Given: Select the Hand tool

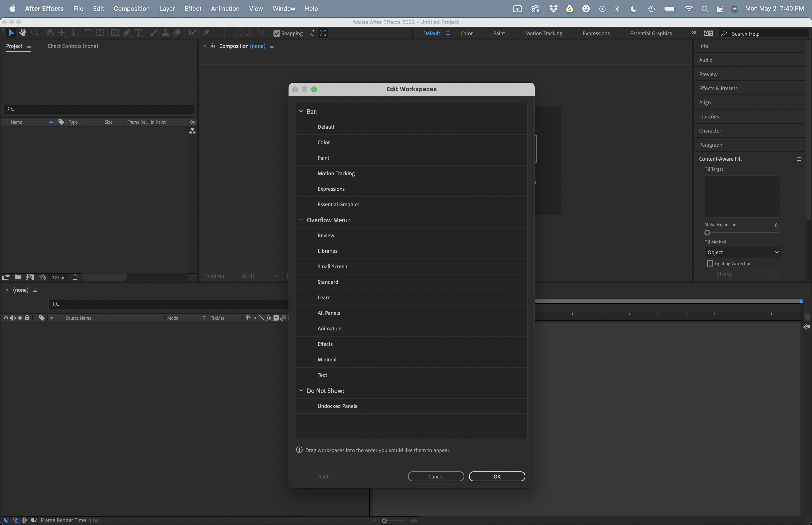Looking at the screenshot, I should coord(23,32).
